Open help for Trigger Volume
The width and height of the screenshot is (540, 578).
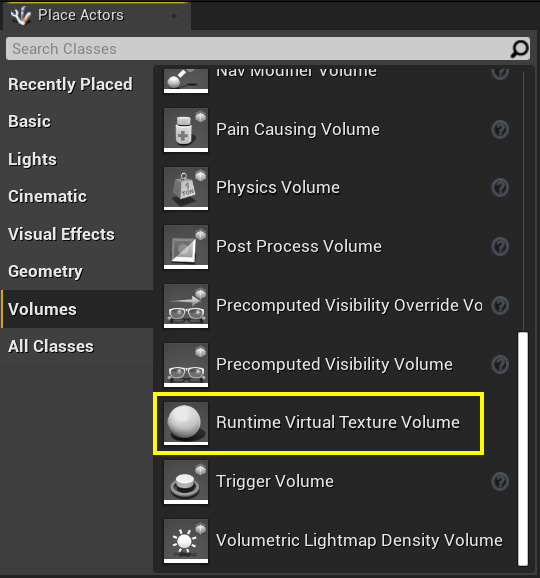tap(500, 481)
